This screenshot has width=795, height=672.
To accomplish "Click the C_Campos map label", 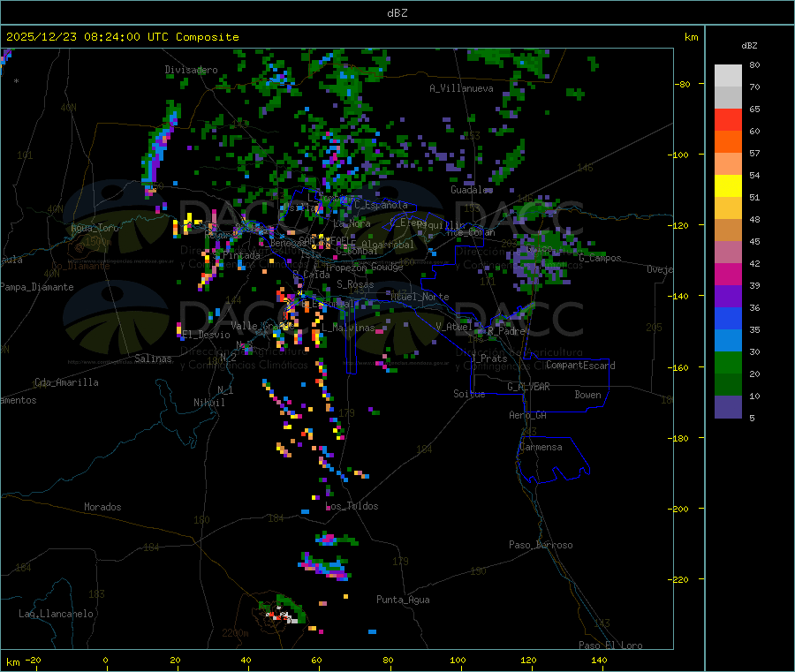I will [601, 258].
